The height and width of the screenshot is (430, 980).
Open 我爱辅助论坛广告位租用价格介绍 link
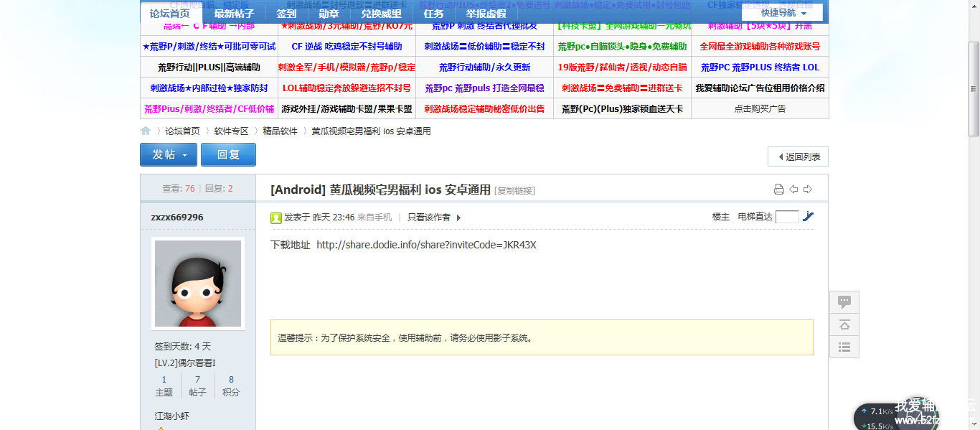[760, 88]
